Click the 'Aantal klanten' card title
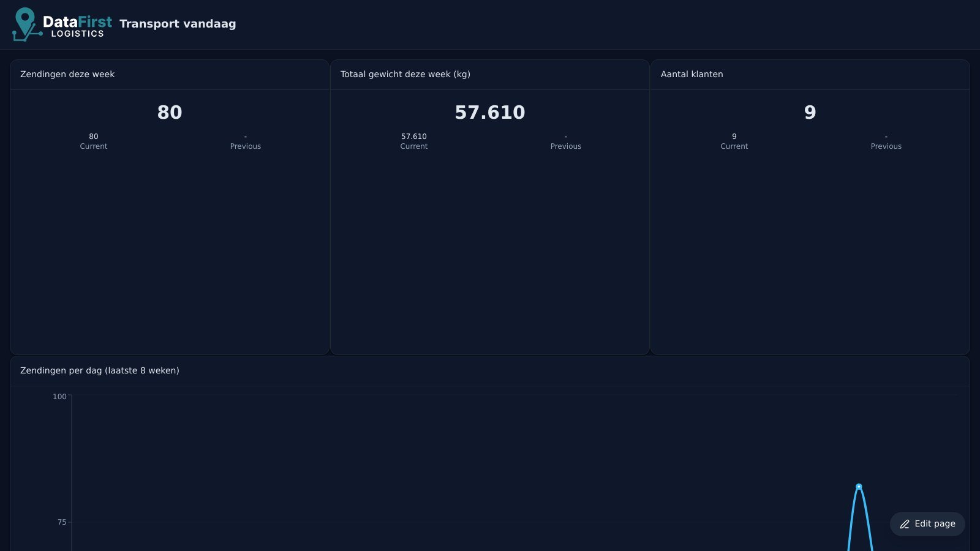The height and width of the screenshot is (551, 980). coord(692,74)
